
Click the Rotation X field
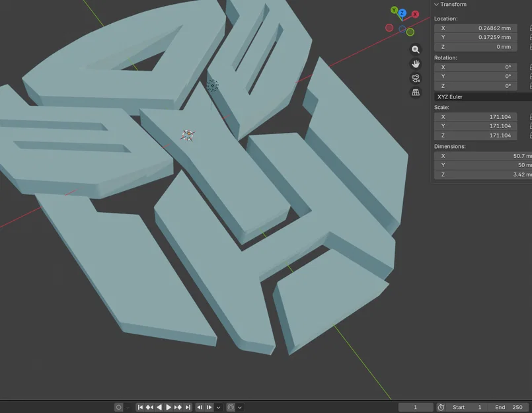click(475, 67)
